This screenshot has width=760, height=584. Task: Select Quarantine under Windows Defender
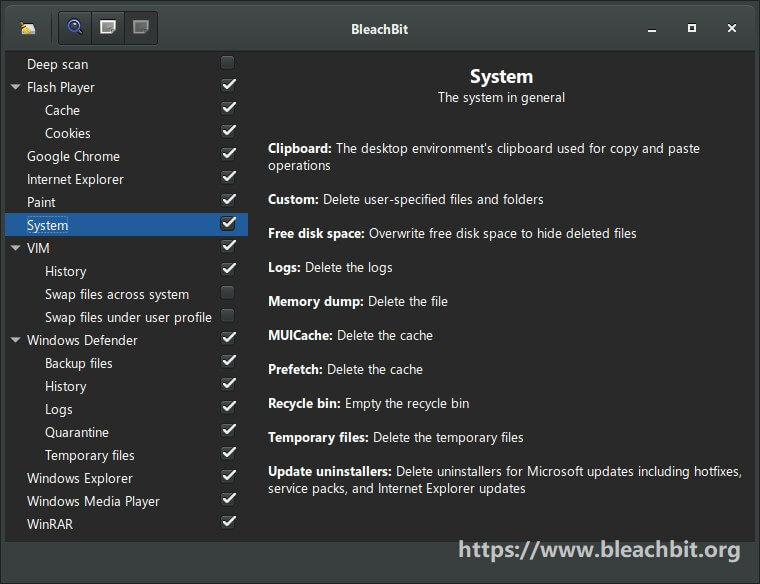coord(77,432)
